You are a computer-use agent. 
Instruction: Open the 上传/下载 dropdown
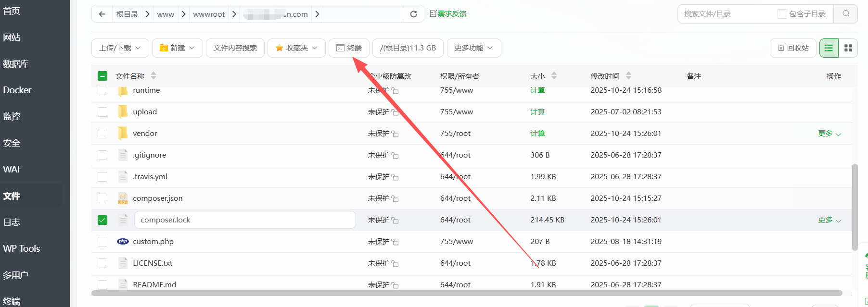120,48
